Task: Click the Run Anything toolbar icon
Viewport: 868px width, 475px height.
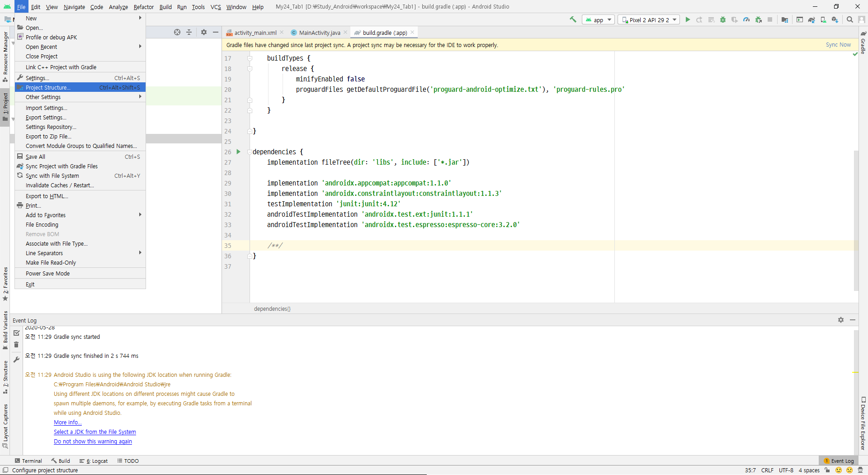Action: (800, 19)
